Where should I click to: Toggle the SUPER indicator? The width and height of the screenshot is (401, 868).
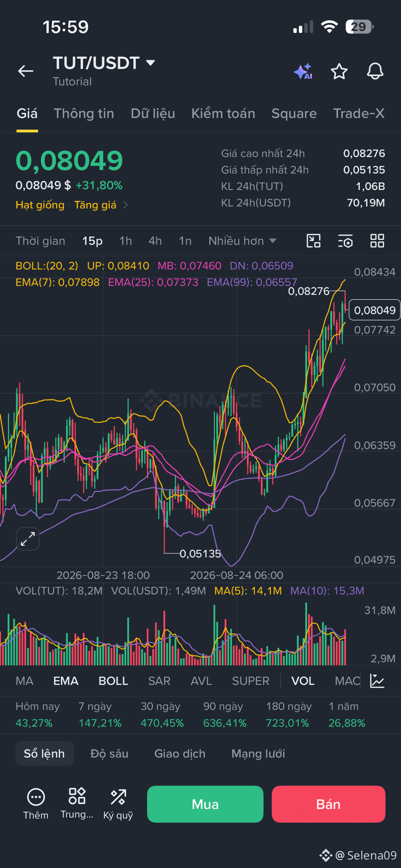pyautogui.click(x=250, y=681)
